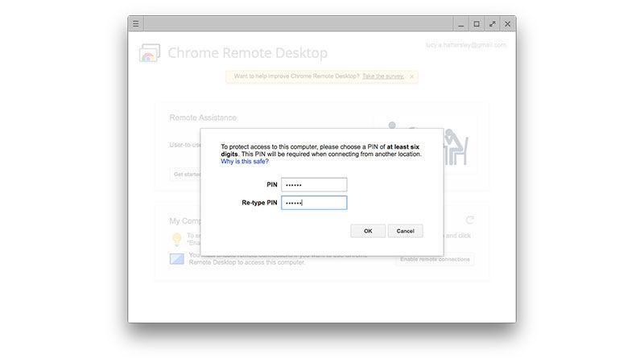Image resolution: width=644 pixels, height=362 pixels.
Task: Click into the Re-type PIN field
Action: 314,203
